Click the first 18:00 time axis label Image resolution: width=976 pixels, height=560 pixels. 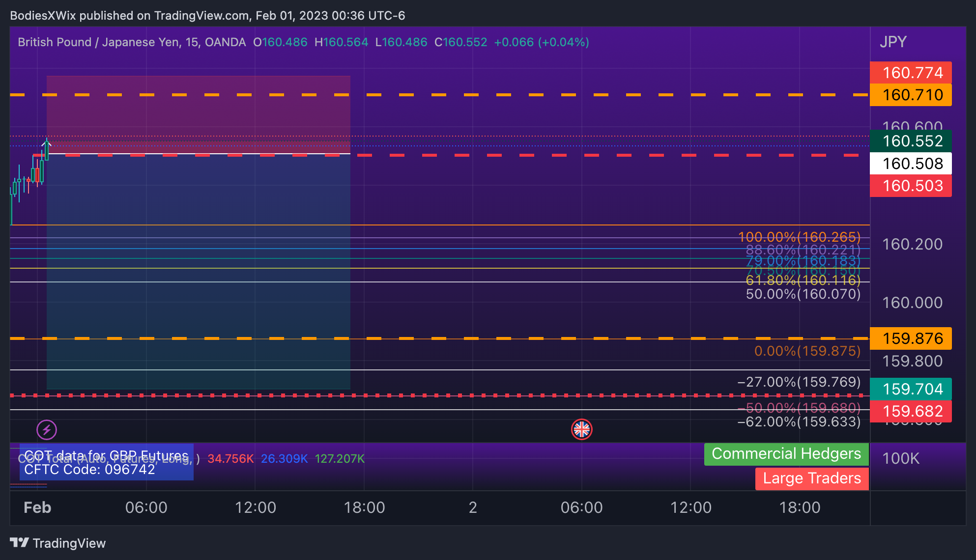[x=364, y=507]
